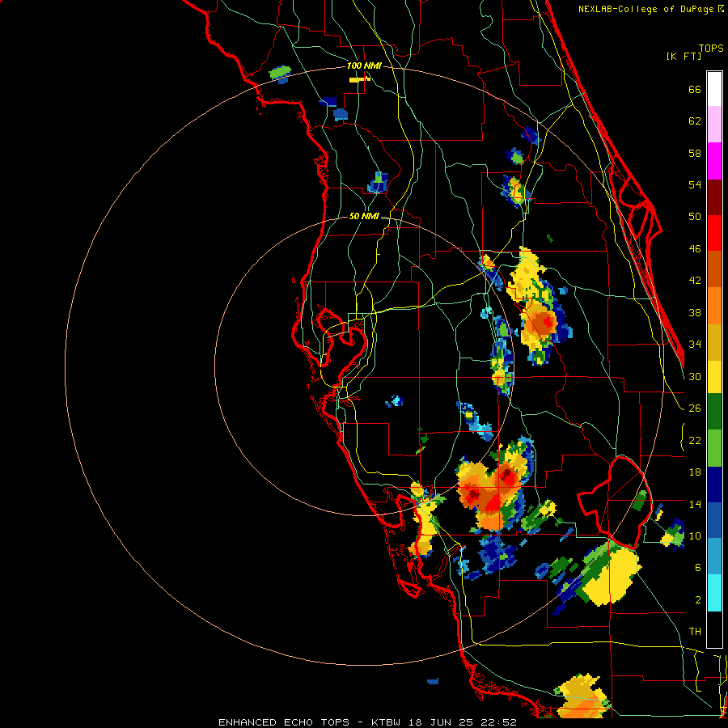Click the 34 legend value
The height and width of the screenshot is (728, 728).
click(695, 345)
